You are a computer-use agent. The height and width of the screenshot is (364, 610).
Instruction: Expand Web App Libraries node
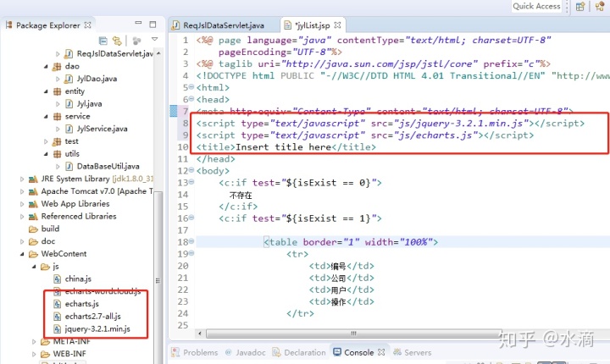[22, 204]
